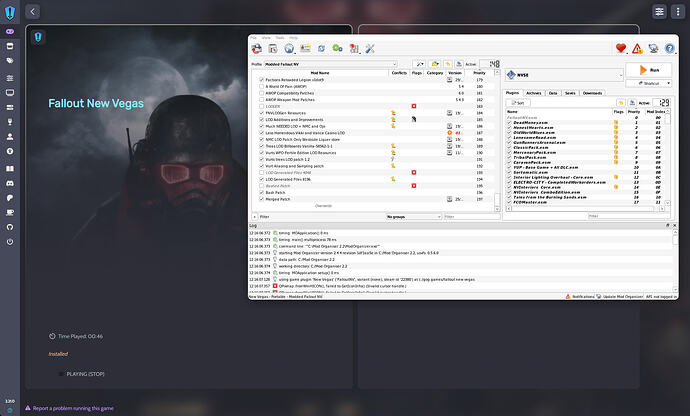The height and width of the screenshot is (416, 690).
Task: Open the Tools puzzle toolbar icon
Action: click(354, 48)
